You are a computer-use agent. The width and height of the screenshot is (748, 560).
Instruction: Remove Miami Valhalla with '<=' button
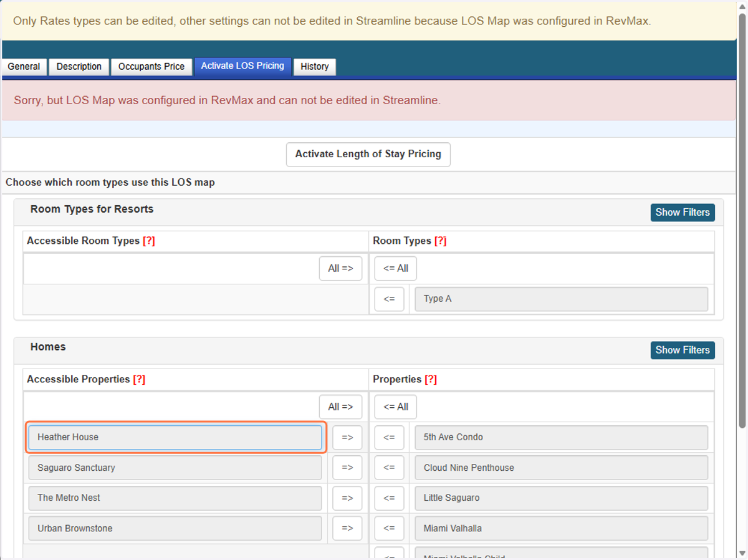(390, 528)
